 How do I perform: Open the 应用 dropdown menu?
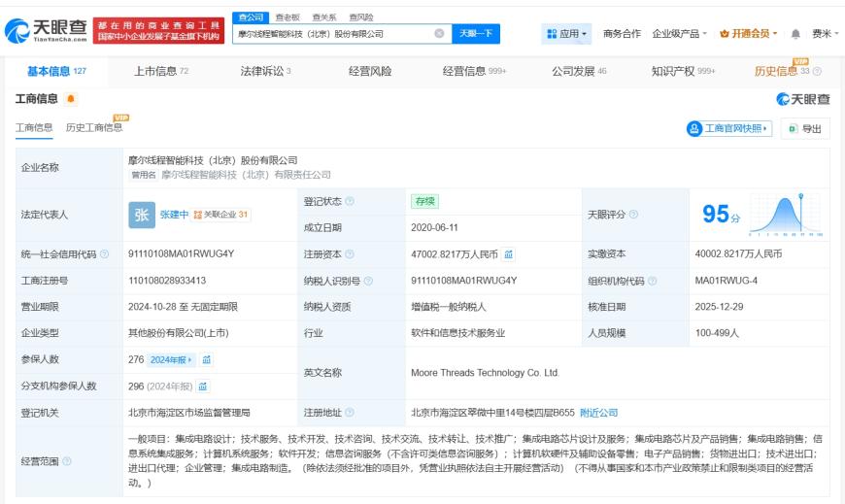click(566, 34)
